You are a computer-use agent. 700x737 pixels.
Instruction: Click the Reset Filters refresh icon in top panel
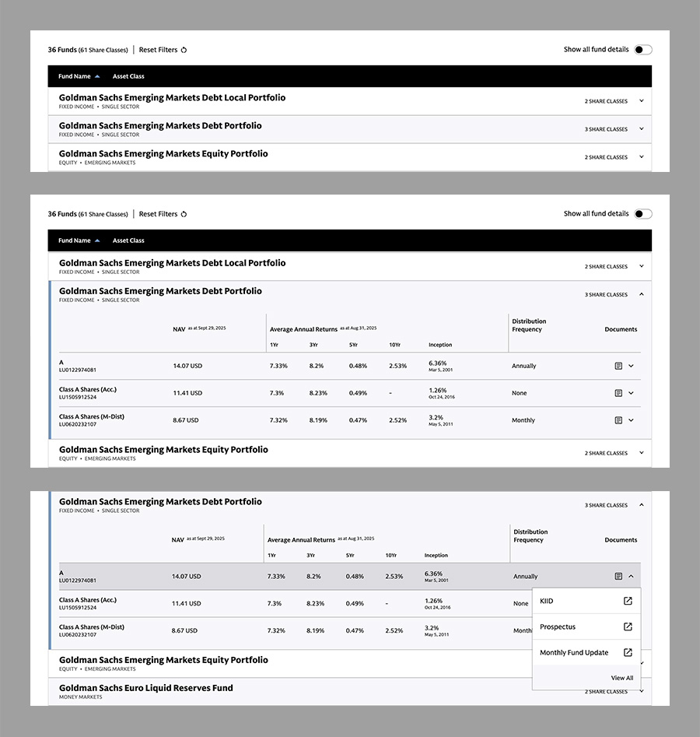click(x=184, y=50)
